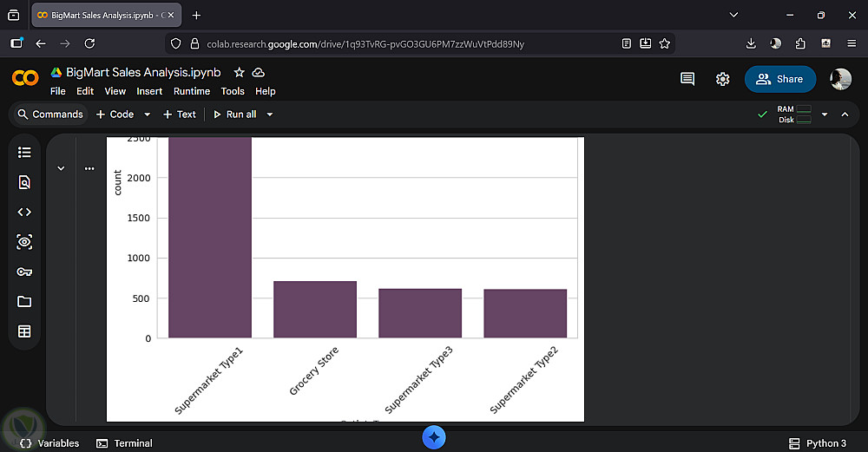
Task: Open the comments panel icon
Action: click(687, 79)
